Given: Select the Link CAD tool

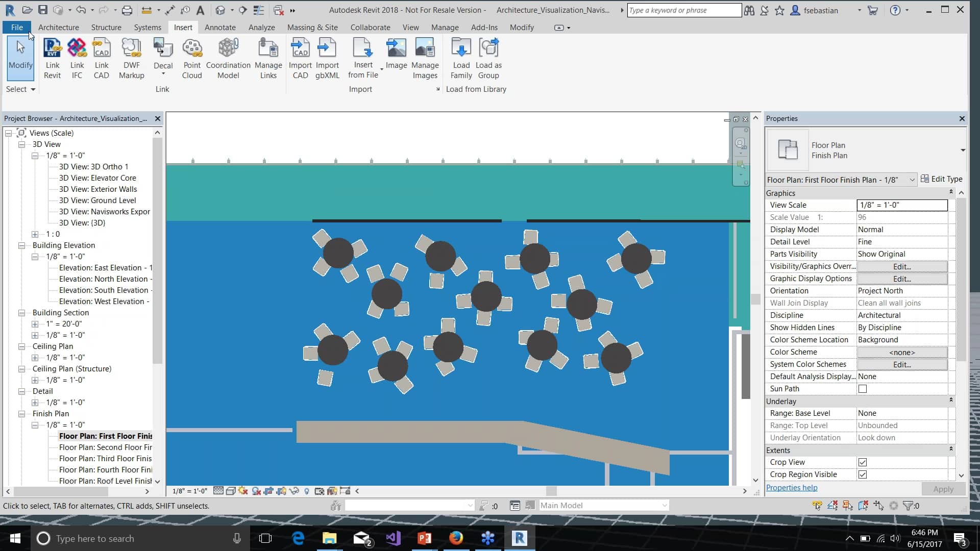Looking at the screenshot, I should pos(102,56).
